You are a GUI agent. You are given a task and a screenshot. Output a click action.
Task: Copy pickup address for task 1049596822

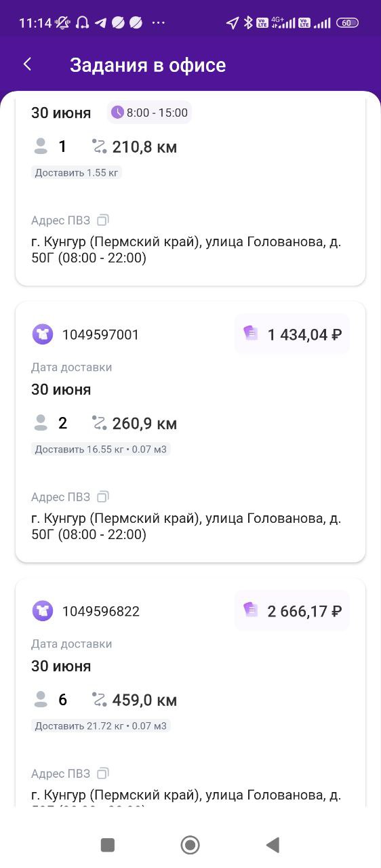point(103,774)
